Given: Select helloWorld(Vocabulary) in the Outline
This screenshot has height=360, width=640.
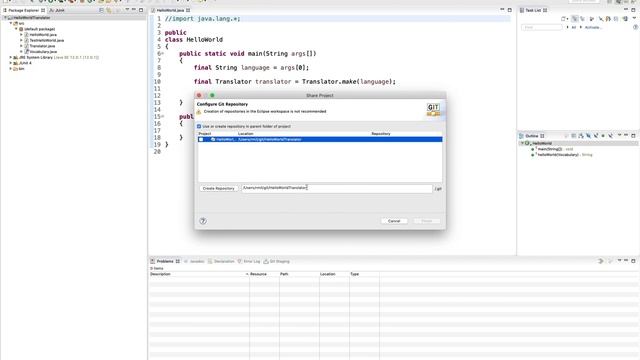Looking at the screenshot, I should (558, 155).
